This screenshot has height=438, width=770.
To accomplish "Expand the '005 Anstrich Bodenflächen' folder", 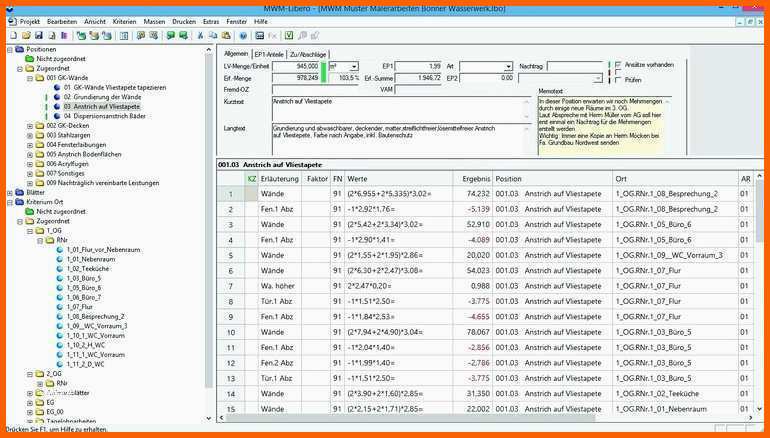I will 30,155.
